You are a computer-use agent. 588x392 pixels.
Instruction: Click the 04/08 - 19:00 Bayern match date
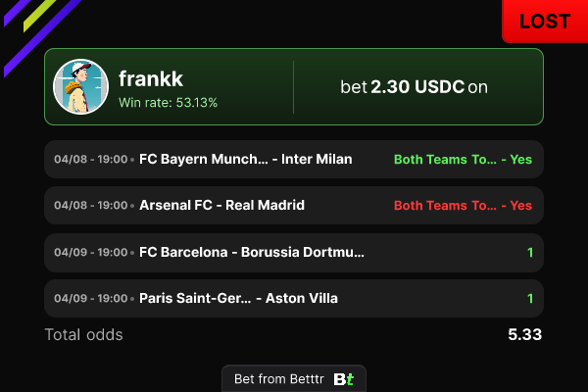coord(91,159)
